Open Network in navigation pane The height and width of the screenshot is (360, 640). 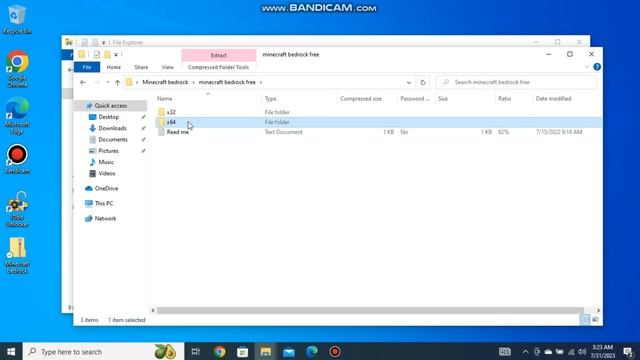pos(105,218)
